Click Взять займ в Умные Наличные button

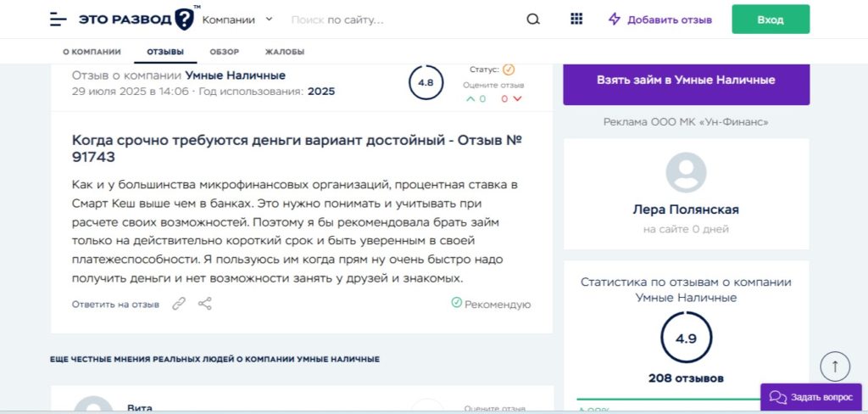[687, 81]
